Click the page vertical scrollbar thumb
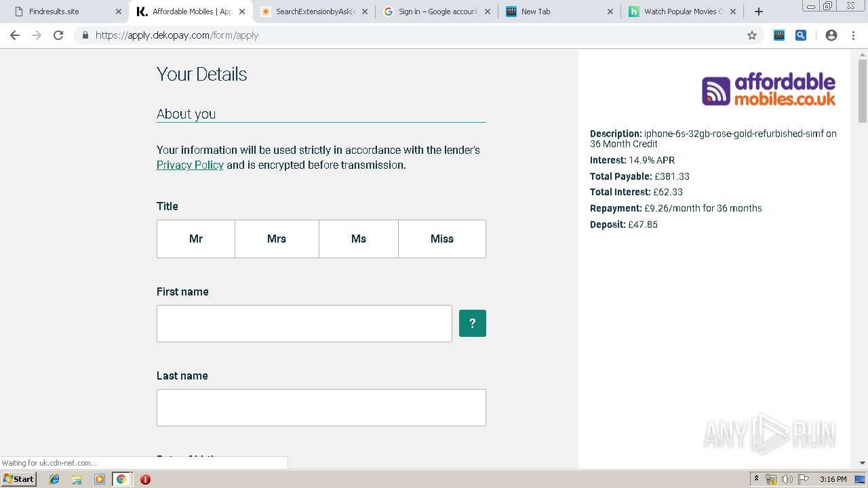Image resolution: width=868 pixels, height=488 pixels. (x=863, y=91)
